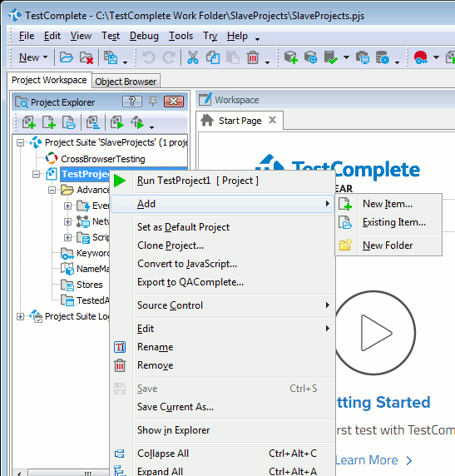This screenshot has width=455, height=476.
Task: Click the Open project folder icon in main toolbar
Action: (x=66, y=57)
